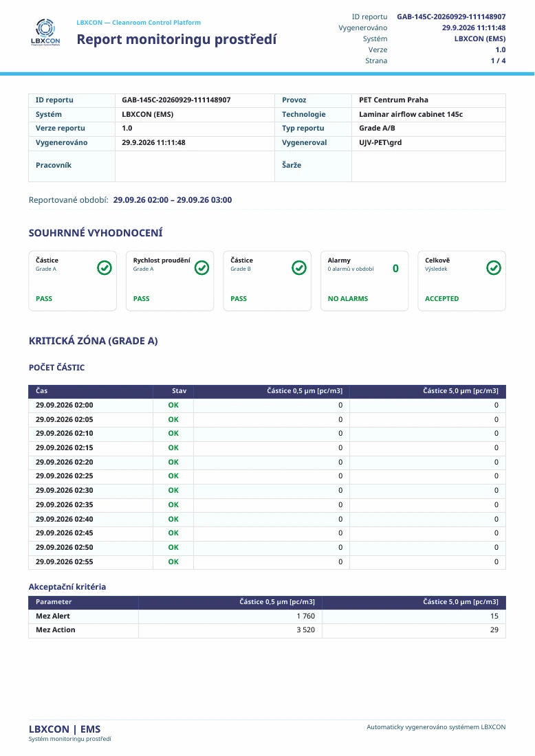Click Alert limit value 15
Screen dimensions: 535x756
pos(494,616)
